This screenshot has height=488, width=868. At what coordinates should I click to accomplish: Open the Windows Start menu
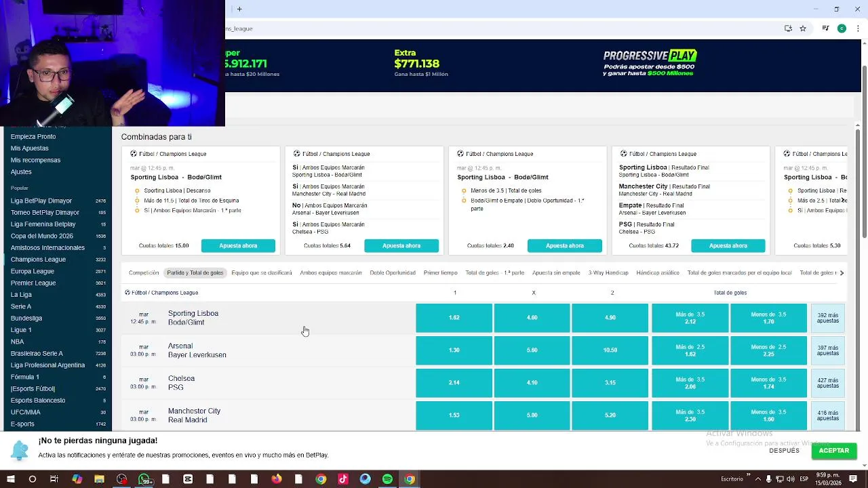point(10,479)
